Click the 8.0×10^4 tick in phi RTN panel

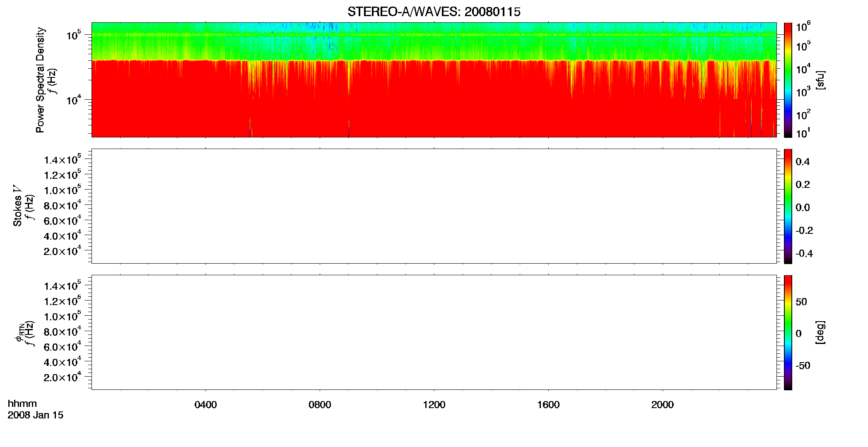point(63,331)
